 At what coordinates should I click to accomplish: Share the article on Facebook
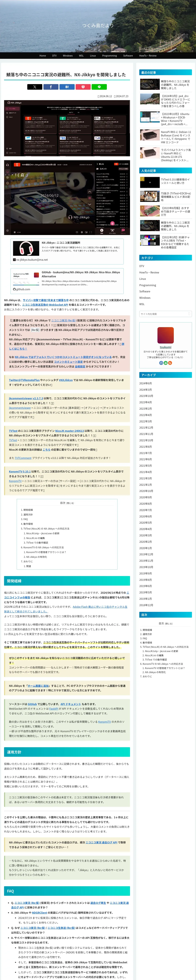click(51, 87)
